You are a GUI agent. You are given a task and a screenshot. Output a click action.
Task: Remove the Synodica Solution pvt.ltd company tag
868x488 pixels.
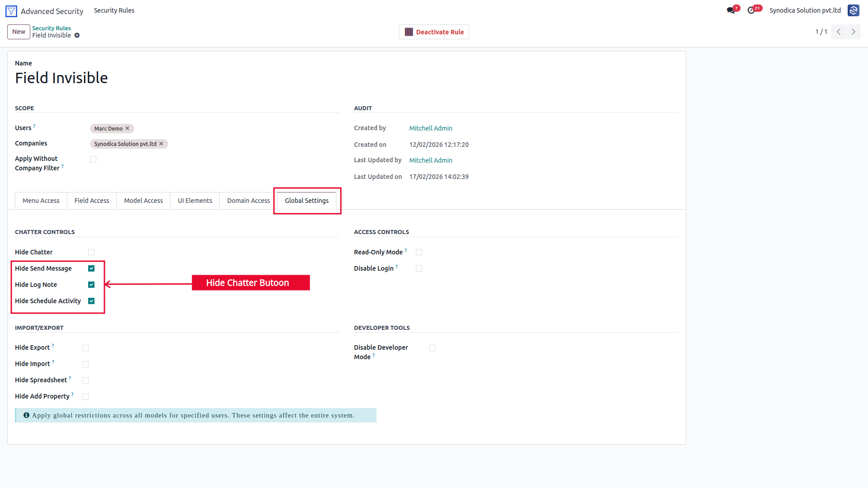pos(161,144)
